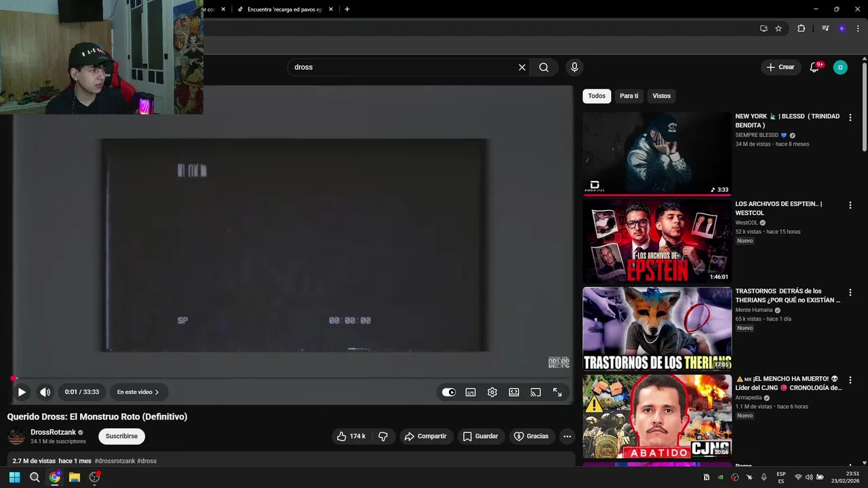Screen dimensions: 868x488
Task: Open Chrome media controls icon
Action: click(x=825, y=28)
